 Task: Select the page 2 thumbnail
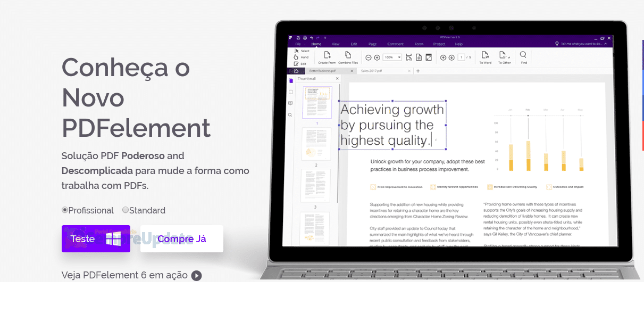pyautogui.click(x=316, y=144)
